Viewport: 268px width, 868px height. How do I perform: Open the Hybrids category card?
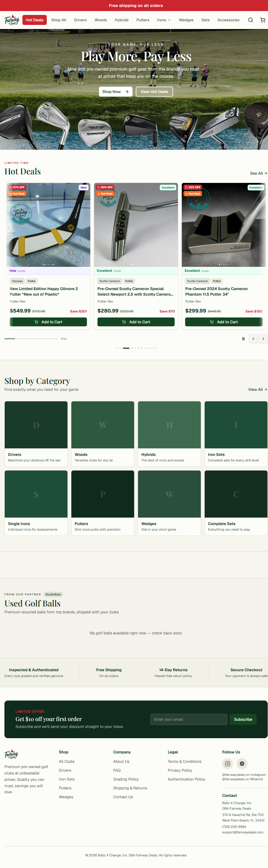(169, 434)
